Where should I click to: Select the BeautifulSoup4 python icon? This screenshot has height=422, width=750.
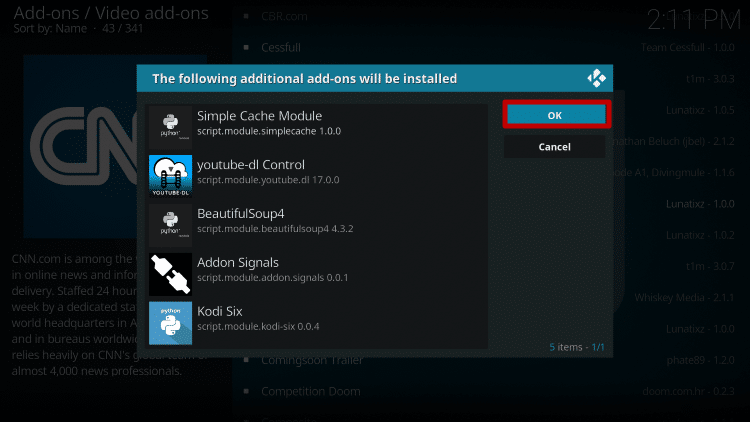170,225
